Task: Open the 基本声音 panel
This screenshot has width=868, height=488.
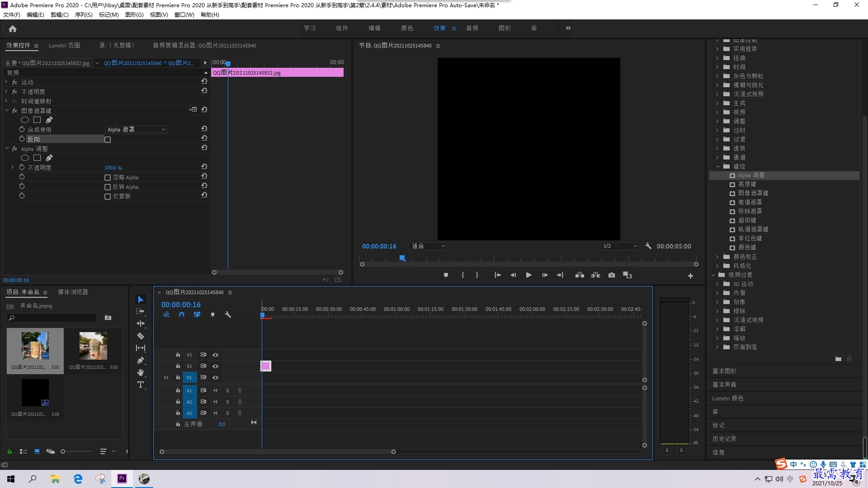Action: (x=724, y=385)
